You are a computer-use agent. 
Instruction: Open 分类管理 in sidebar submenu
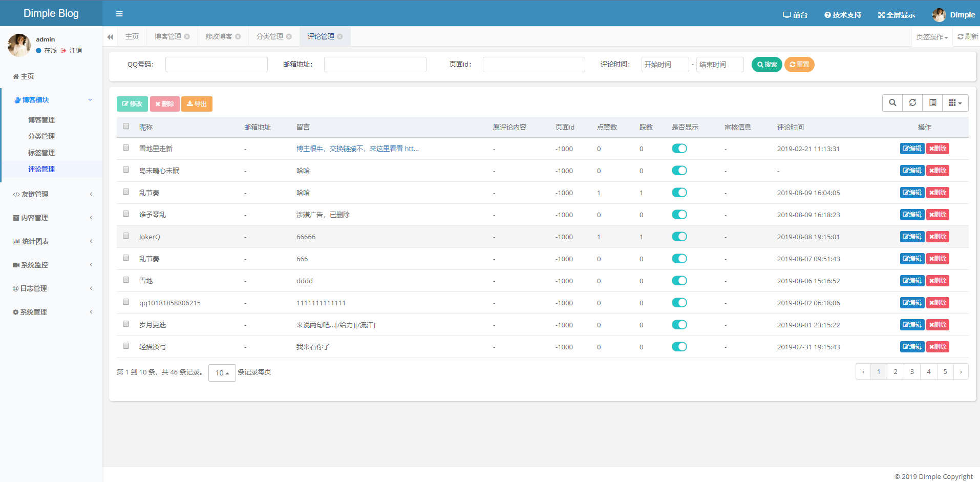coord(41,136)
